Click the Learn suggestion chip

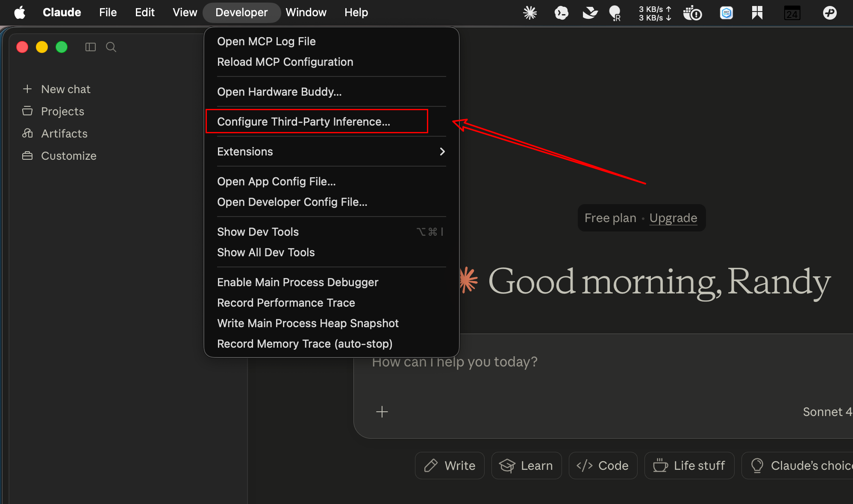click(527, 466)
